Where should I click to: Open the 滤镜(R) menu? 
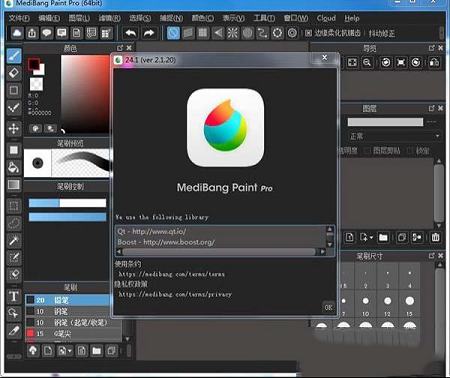click(110, 18)
